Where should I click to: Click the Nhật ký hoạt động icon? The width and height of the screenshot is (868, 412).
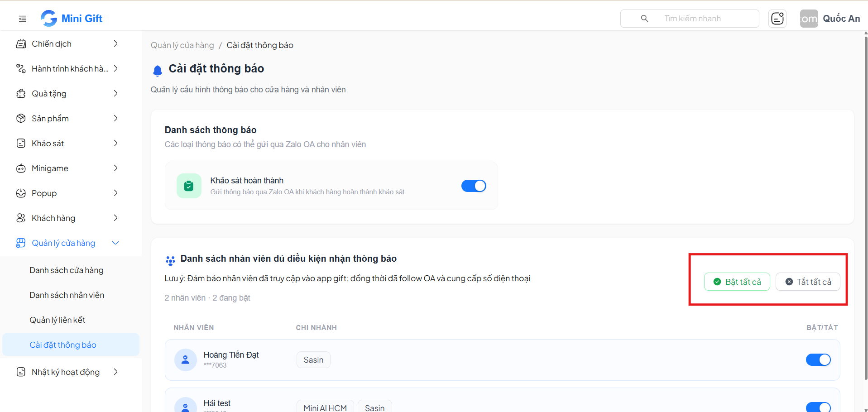[21, 372]
